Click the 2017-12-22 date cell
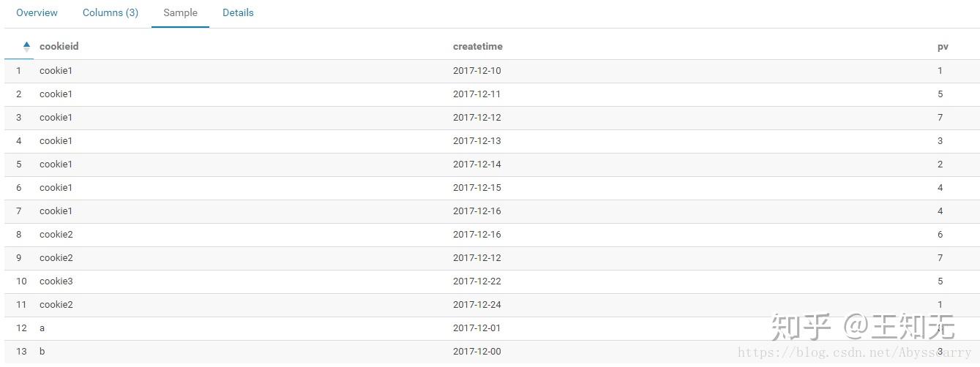980x367 pixels. pyautogui.click(x=477, y=281)
